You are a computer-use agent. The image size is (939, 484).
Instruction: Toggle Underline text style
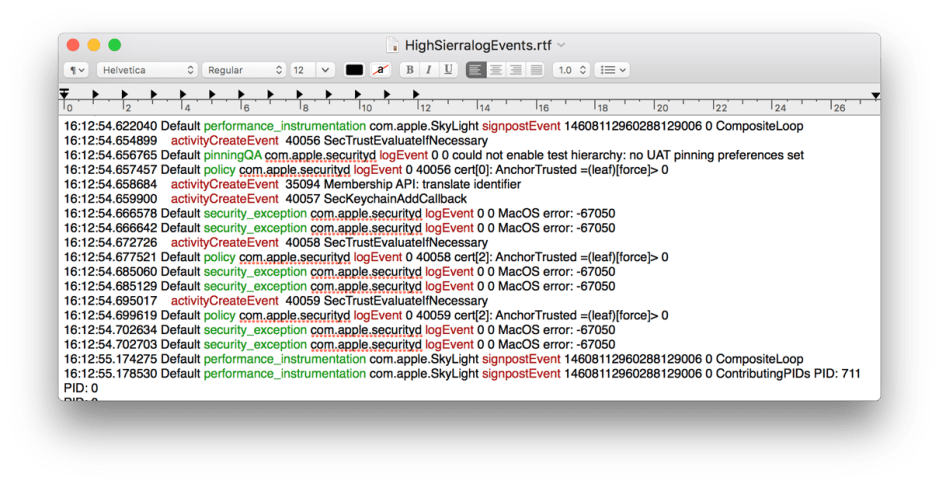(448, 70)
